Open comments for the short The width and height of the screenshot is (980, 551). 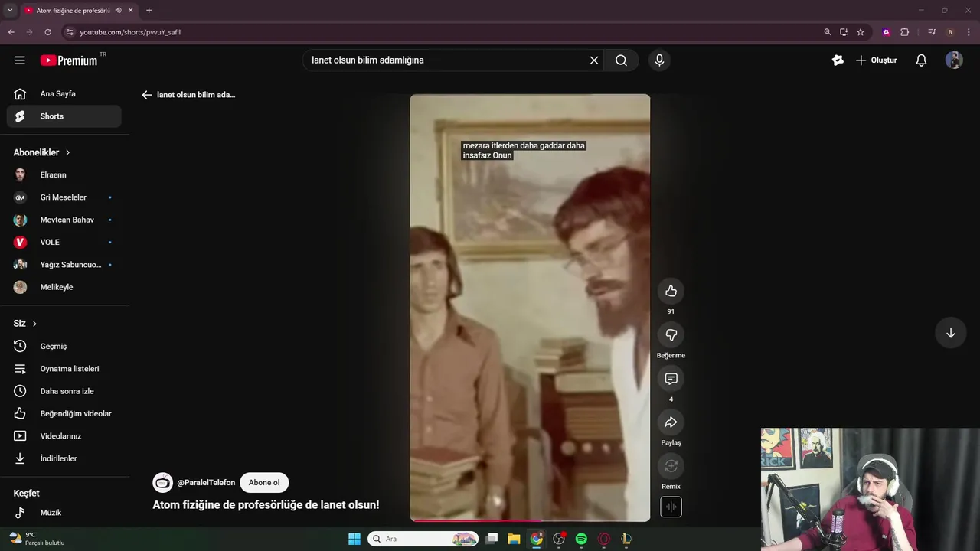(671, 379)
